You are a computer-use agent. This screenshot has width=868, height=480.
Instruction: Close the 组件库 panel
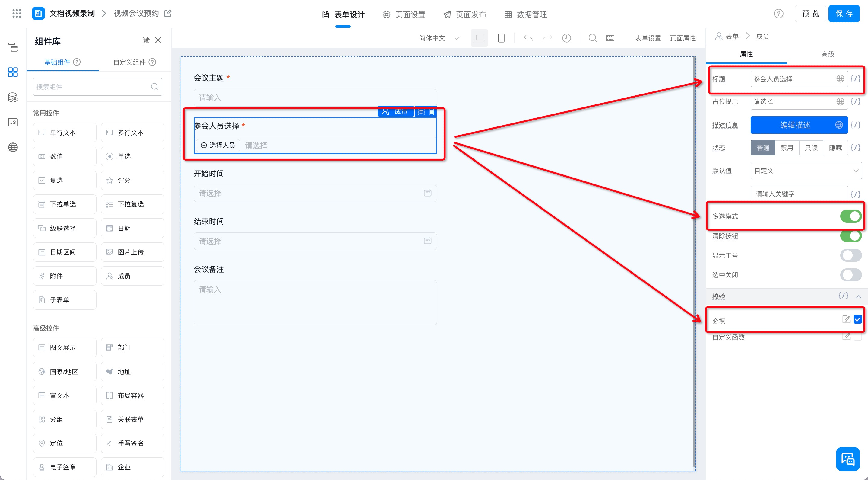click(158, 40)
